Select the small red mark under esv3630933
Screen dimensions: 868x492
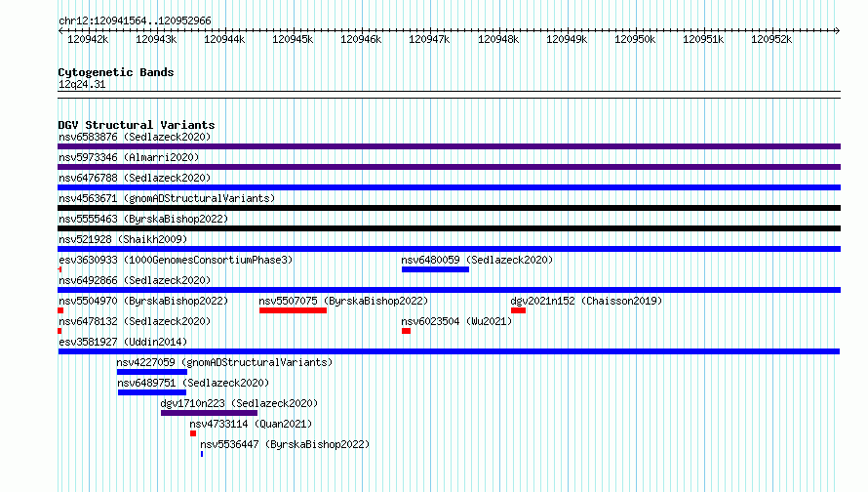(x=59, y=269)
